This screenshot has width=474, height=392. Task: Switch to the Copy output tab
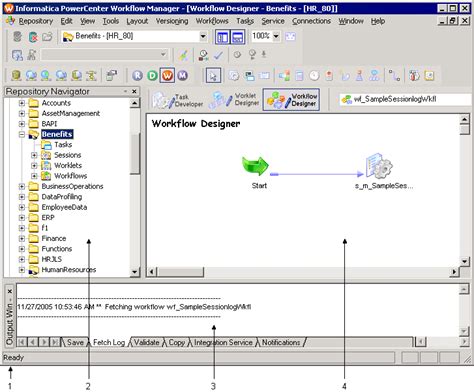176,342
